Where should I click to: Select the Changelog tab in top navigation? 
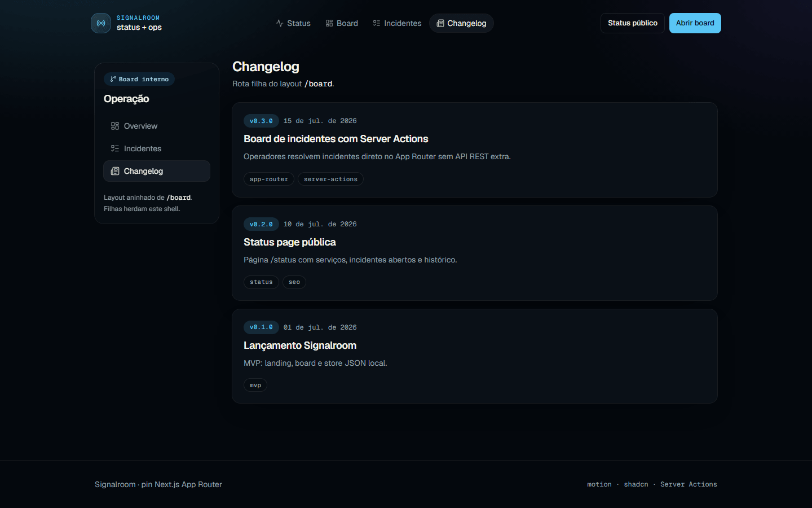pyautogui.click(x=461, y=23)
